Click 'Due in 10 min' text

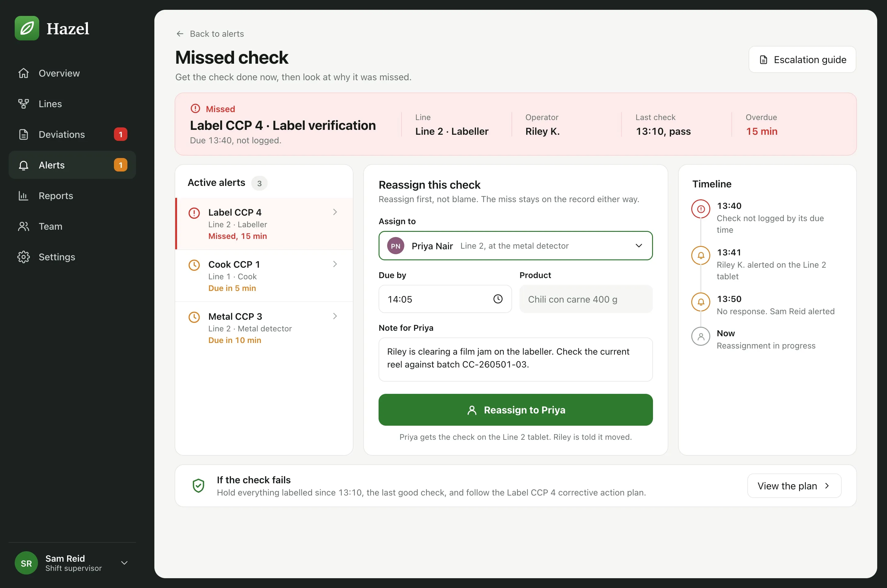pyautogui.click(x=234, y=341)
